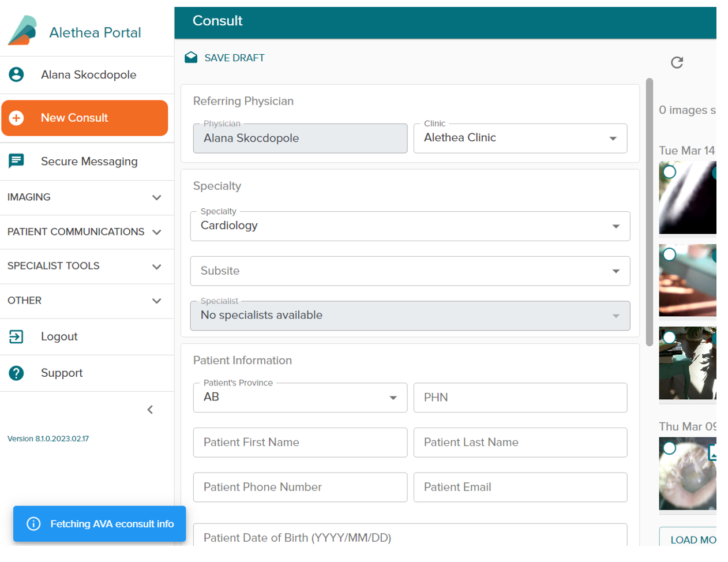728x562 pixels.
Task: Click the Alethea Portal logo
Action: [x=23, y=30]
